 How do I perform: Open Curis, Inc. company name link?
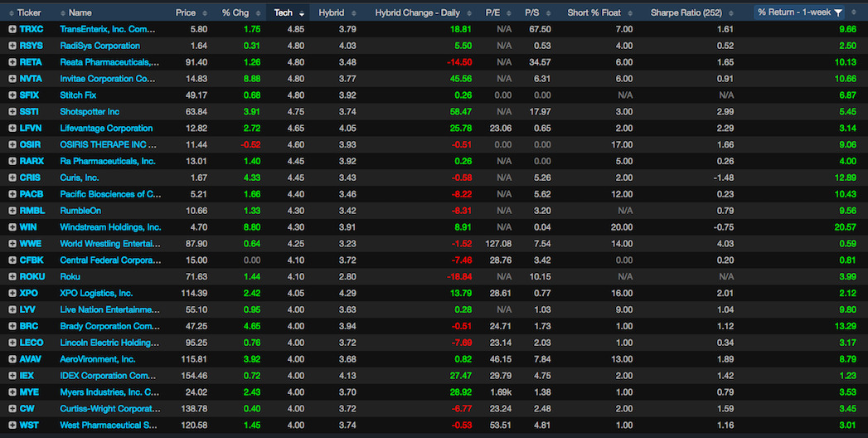coord(79,178)
